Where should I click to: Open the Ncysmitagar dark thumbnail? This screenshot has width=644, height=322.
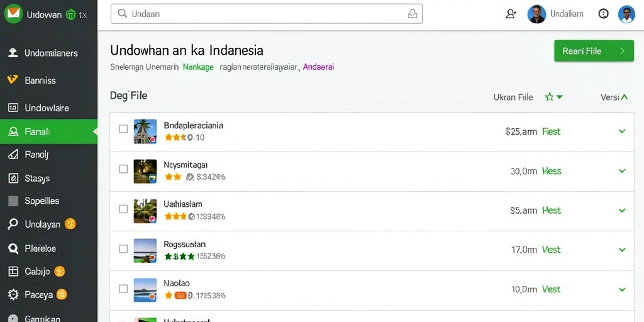(145, 171)
